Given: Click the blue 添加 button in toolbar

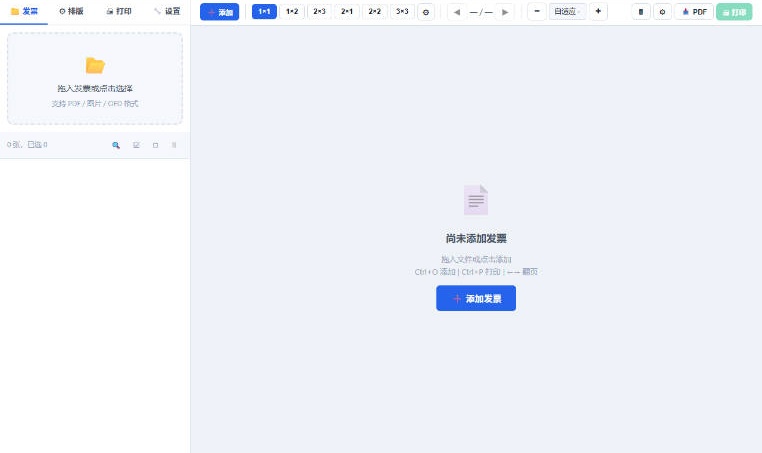Looking at the screenshot, I should click(x=220, y=12).
